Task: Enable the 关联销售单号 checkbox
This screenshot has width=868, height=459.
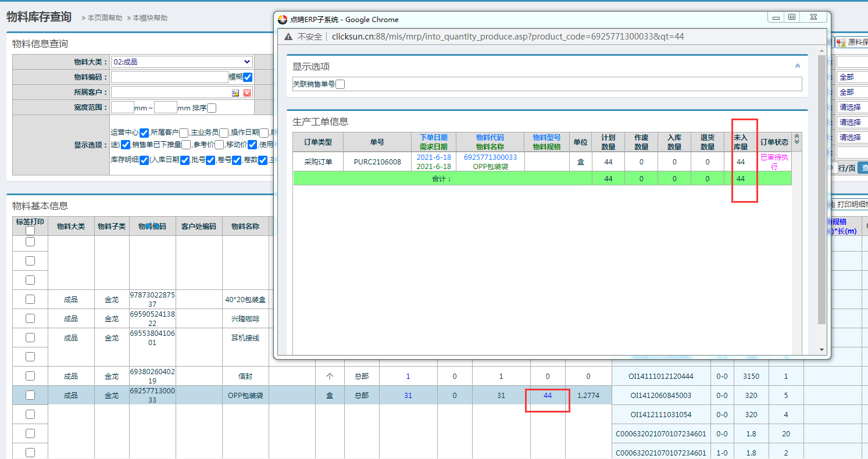Action: 340,84
